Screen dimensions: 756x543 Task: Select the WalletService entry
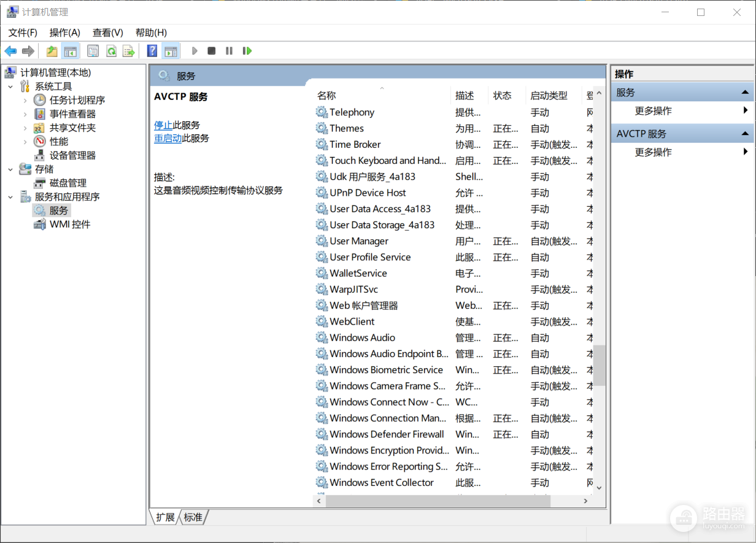tap(453, 273)
